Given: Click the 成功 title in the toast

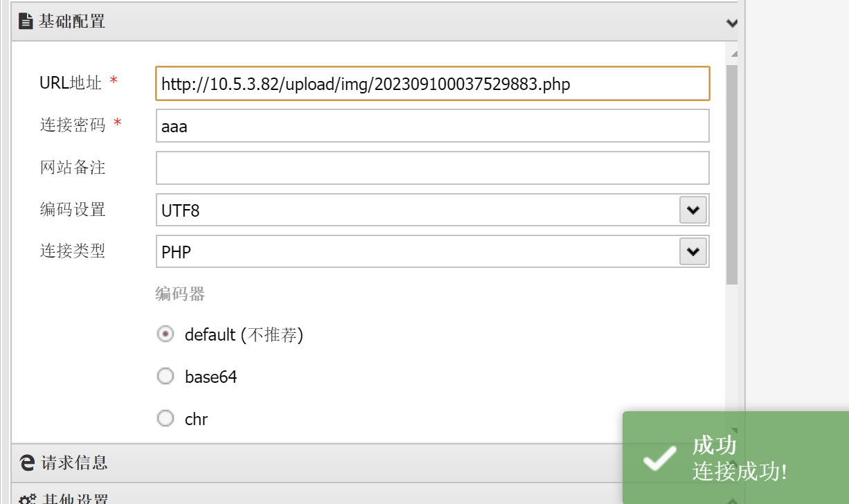Looking at the screenshot, I should point(714,444).
